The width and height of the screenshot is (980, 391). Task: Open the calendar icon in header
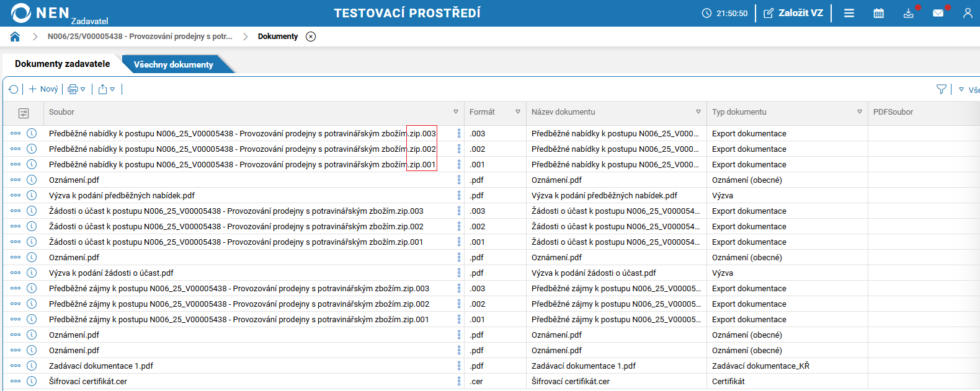tap(878, 13)
